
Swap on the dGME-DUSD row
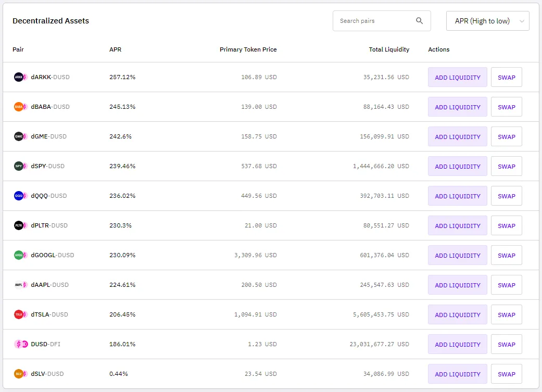(507, 137)
